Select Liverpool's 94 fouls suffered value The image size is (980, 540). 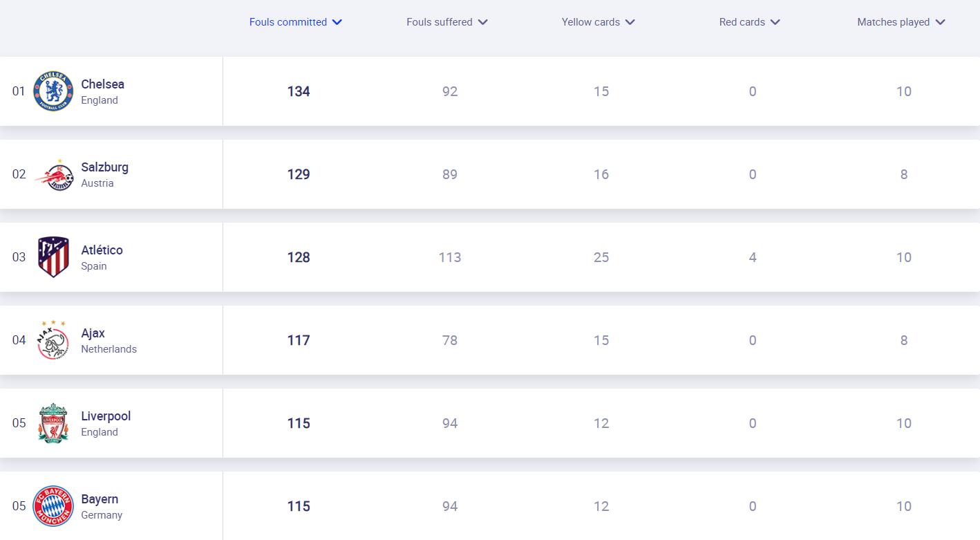pos(450,423)
